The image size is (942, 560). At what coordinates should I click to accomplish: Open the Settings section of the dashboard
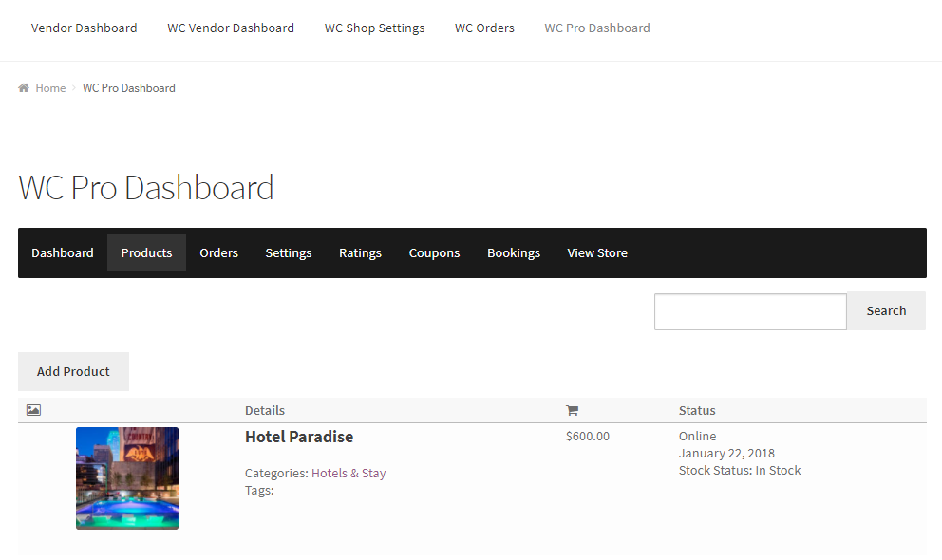[289, 252]
